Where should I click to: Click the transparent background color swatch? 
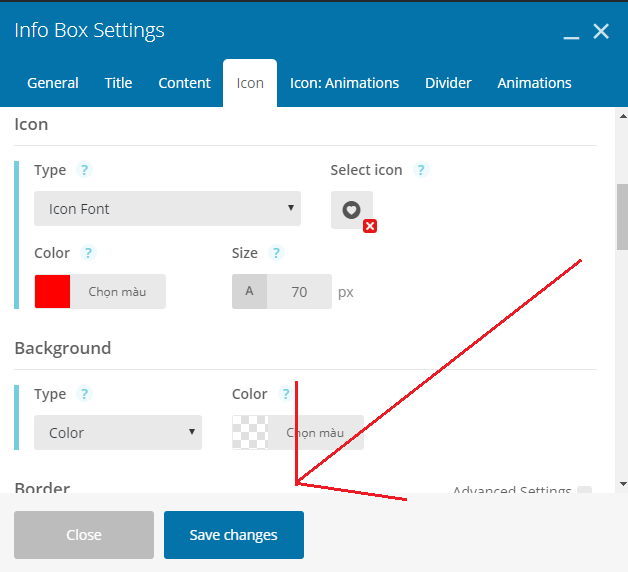(250, 433)
